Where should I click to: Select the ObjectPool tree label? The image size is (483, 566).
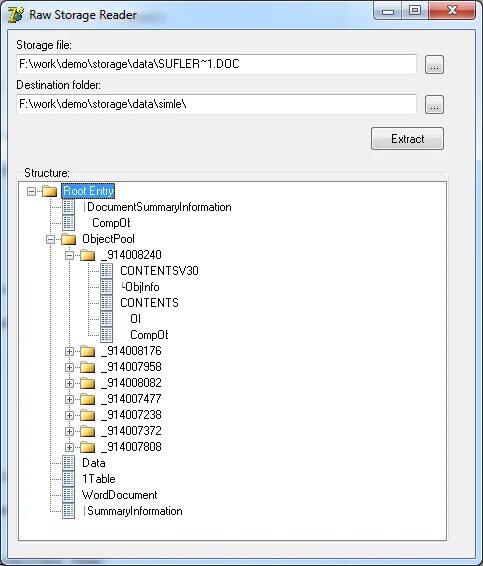click(x=108, y=239)
